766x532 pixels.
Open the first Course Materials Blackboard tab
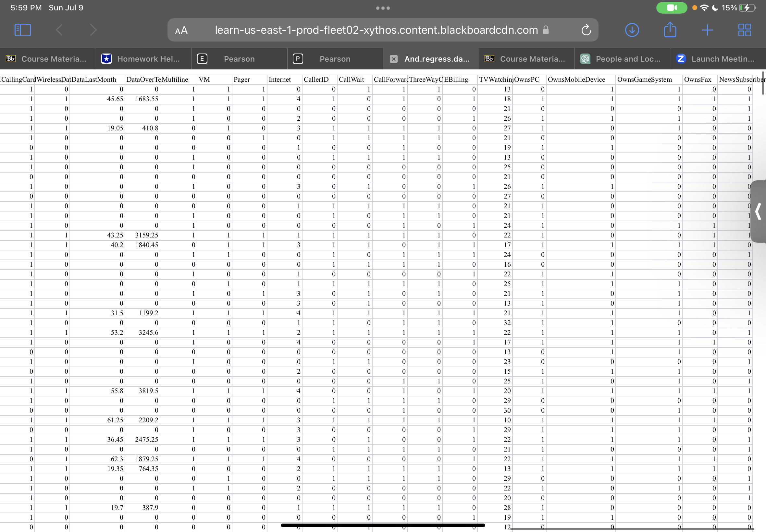(48, 59)
